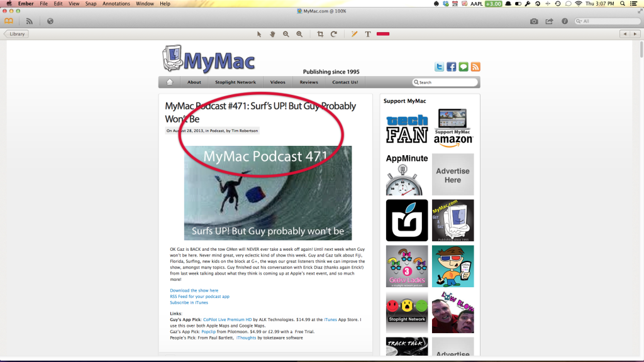Open the Annotations menu

pyautogui.click(x=116, y=4)
